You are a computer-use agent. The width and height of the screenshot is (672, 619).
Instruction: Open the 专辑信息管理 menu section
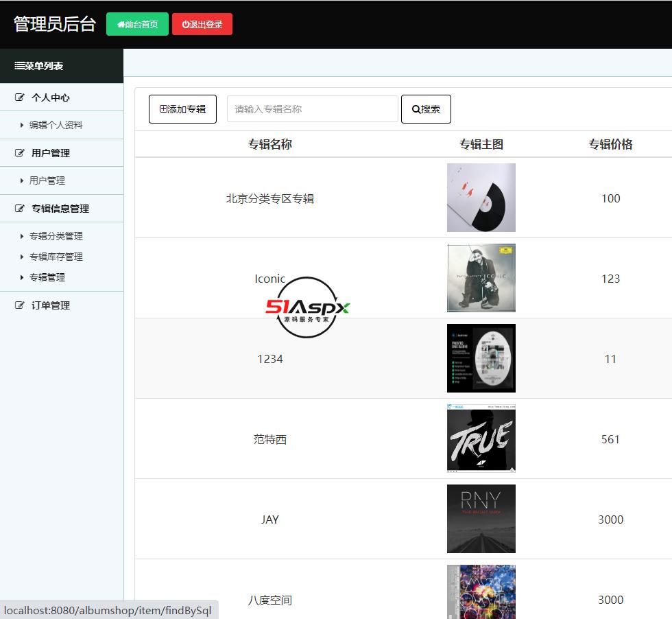pyautogui.click(x=62, y=209)
